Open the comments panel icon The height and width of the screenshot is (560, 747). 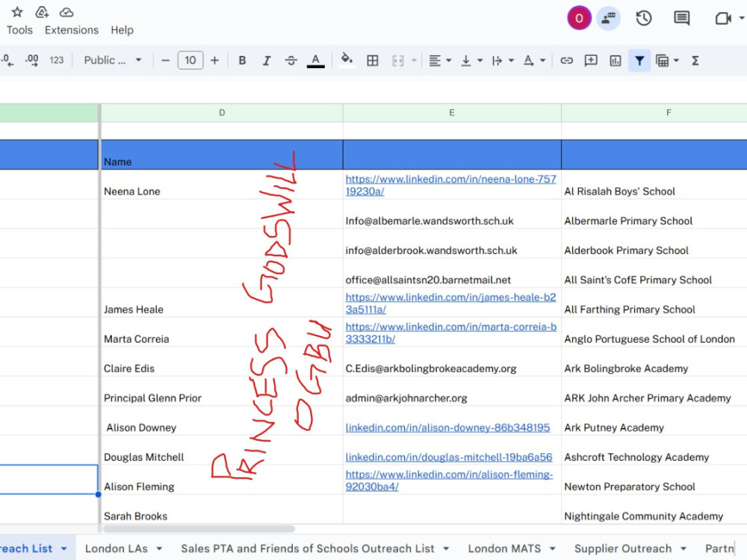[x=682, y=19]
